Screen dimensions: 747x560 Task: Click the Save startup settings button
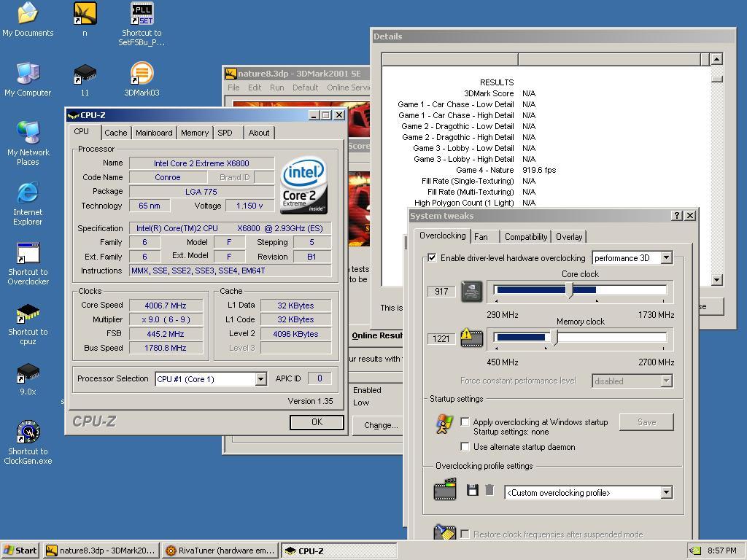646,422
